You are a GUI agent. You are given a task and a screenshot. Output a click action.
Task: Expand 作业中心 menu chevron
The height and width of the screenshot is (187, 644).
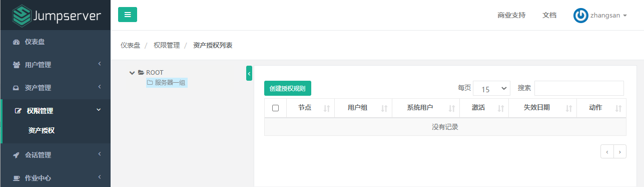coord(100,176)
